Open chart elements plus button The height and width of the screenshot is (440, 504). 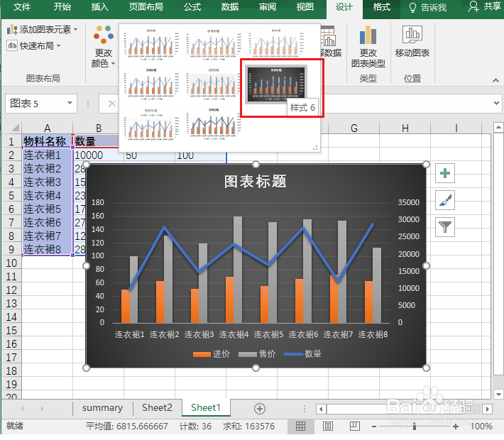(445, 173)
